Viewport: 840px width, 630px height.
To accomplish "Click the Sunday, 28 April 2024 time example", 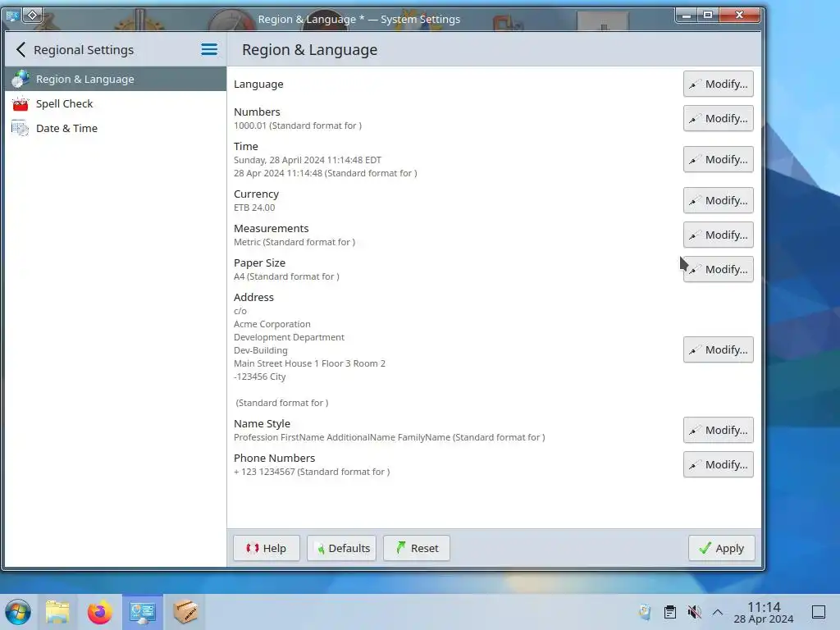I will click(x=308, y=160).
